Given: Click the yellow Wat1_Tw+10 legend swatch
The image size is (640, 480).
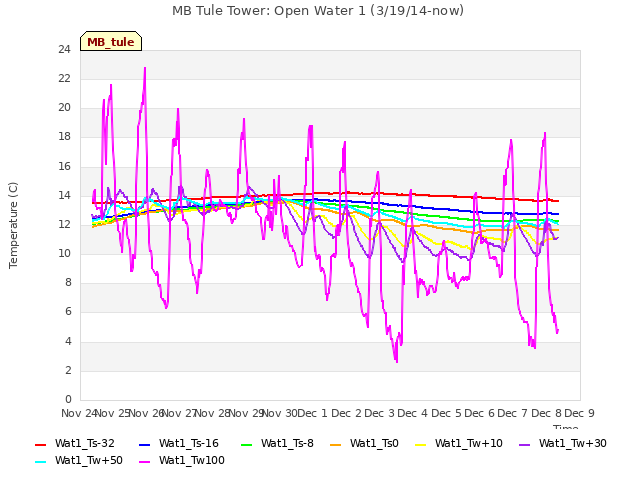Looking at the screenshot, I should point(420,444).
